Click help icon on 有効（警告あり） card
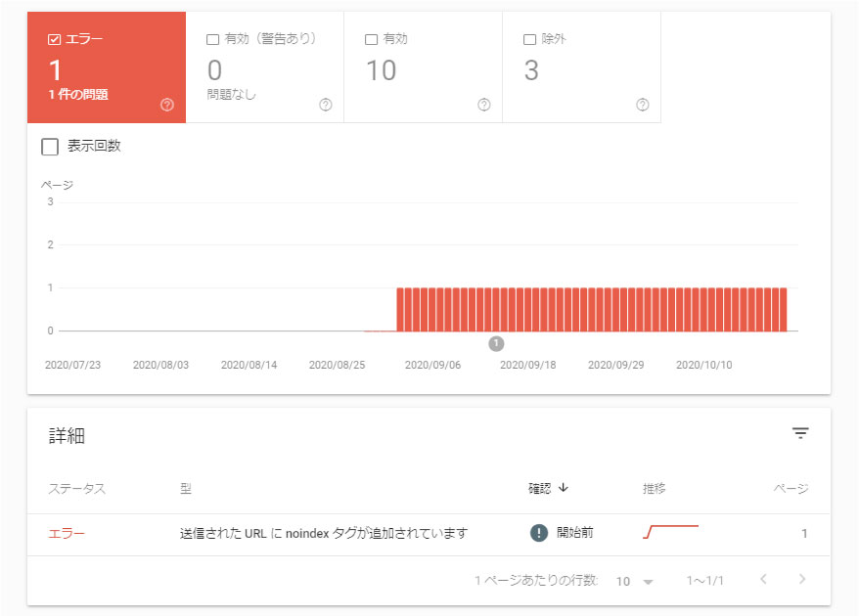Image resolution: width=859 pixels, height=616 pixels. [326, 105]
